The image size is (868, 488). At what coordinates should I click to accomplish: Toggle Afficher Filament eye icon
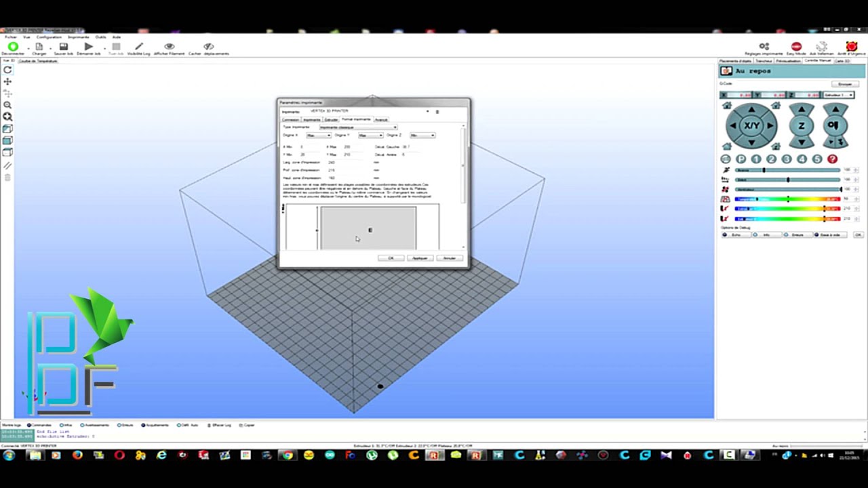tap(170, 47)
